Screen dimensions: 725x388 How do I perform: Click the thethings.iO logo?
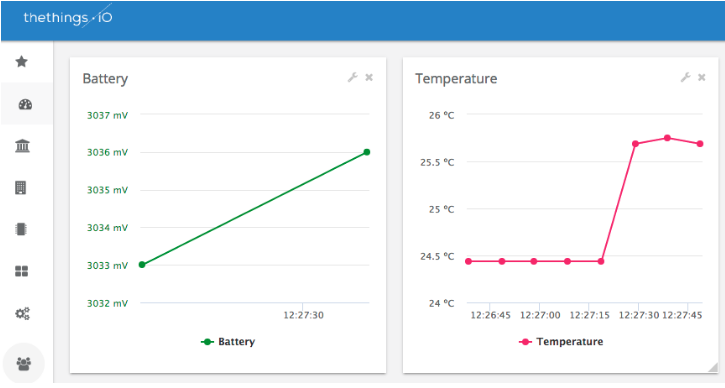point(68,18)
